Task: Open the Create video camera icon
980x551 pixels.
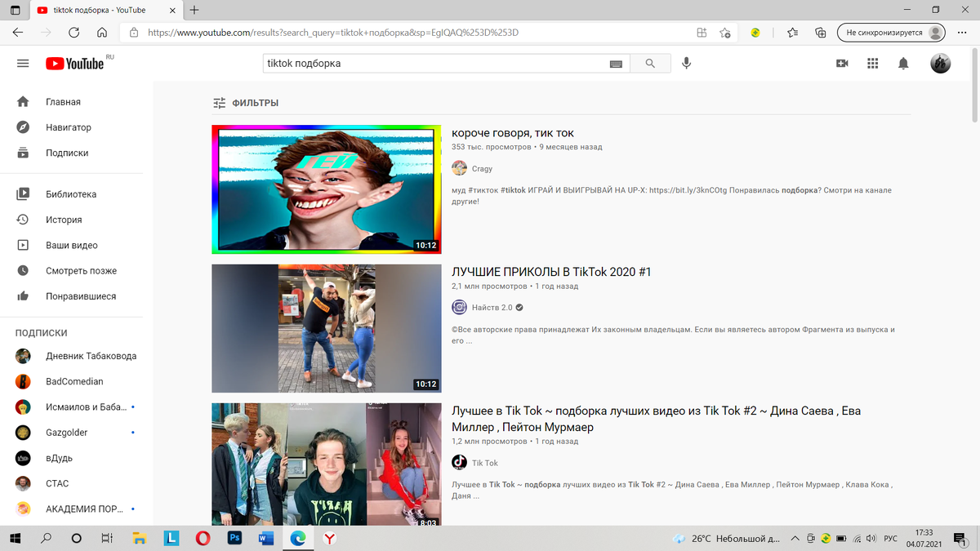Action: coord(842,63)
